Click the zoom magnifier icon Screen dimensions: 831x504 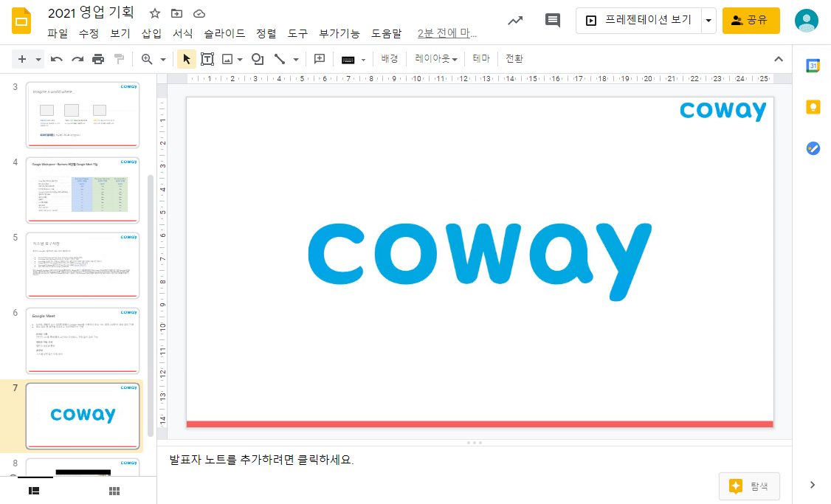coord(147,59)
